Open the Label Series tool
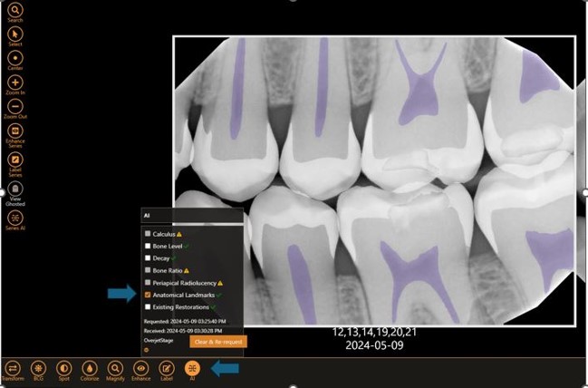The height and width of the screenshot is (388, 588). (15, 160)
